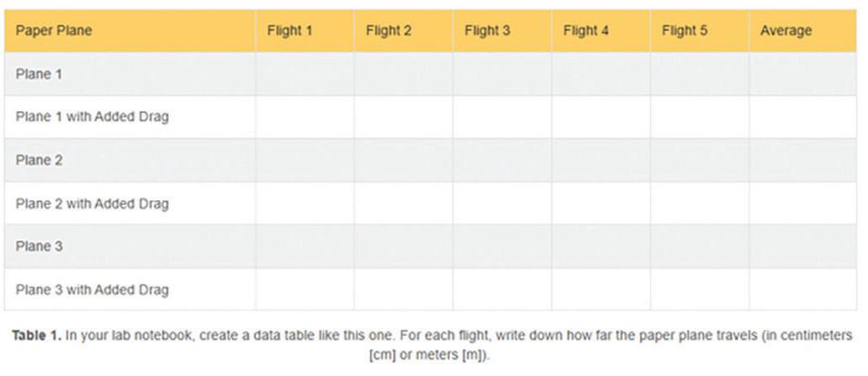Select the Flight 1 column header
Viewport: 868px width, 376px height.
(290, 31)
